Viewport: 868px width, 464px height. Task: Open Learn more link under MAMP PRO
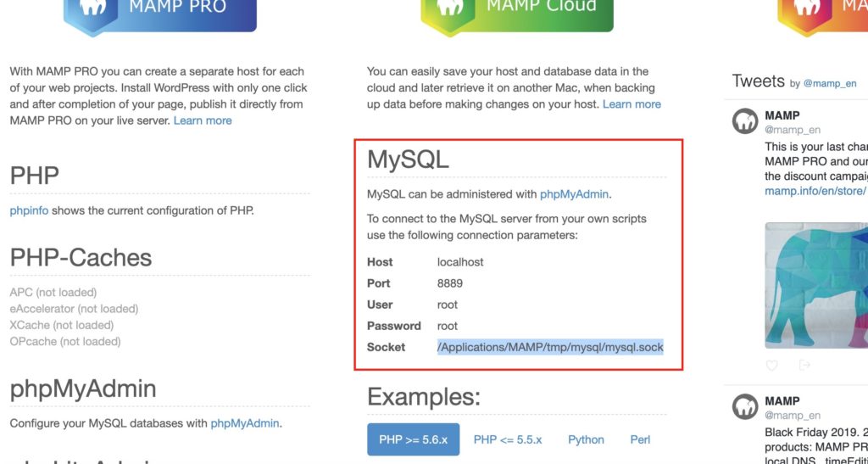tap(203, 120)
